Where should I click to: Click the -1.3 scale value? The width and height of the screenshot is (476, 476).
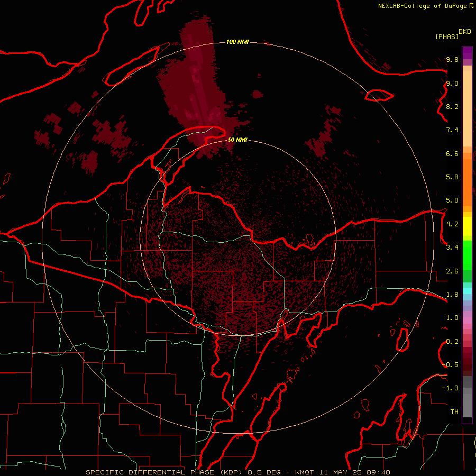click(x=451, y=388)
